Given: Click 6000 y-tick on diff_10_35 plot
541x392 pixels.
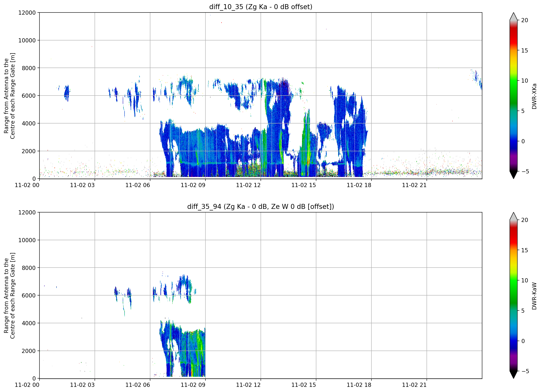Looking at the screenshot, I should 29,96.
